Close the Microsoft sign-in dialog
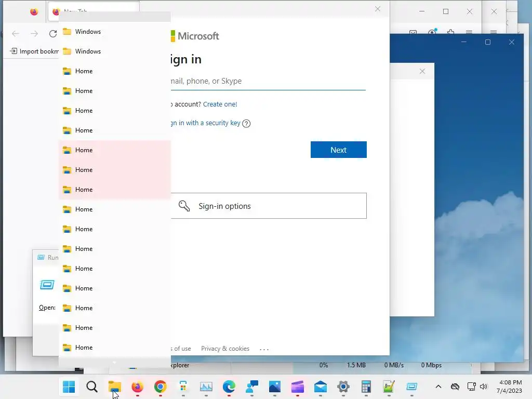This screenshot has width=532, height=399. [378, 9]
